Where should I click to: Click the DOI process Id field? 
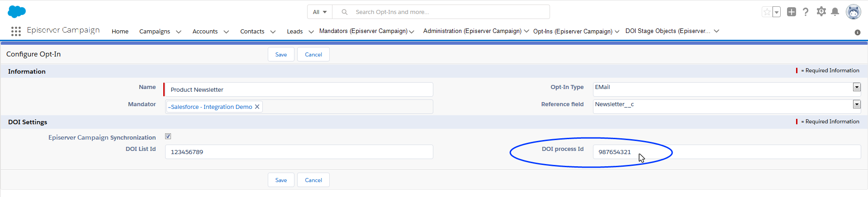point(727,152)
